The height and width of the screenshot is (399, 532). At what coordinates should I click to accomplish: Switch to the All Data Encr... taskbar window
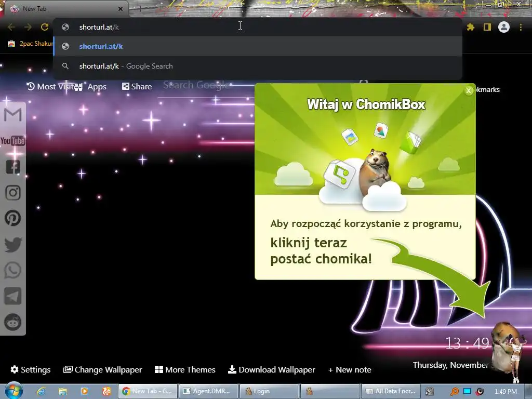[x=391, y=391]
